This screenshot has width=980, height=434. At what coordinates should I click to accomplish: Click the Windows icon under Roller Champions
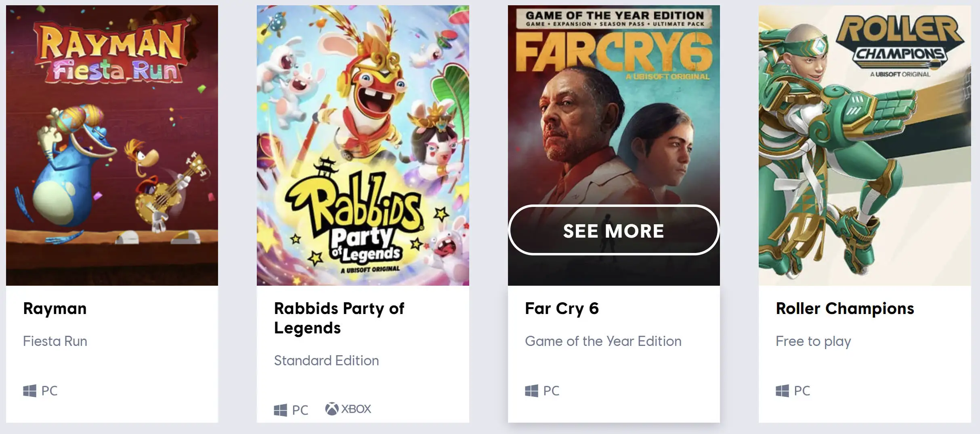coord(782,391)
